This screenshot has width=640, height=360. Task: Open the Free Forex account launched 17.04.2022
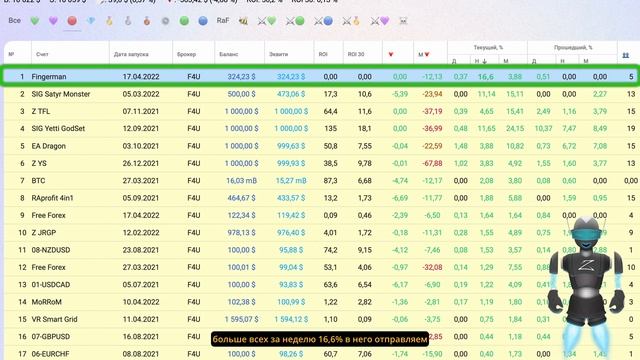tap(49, 215)
